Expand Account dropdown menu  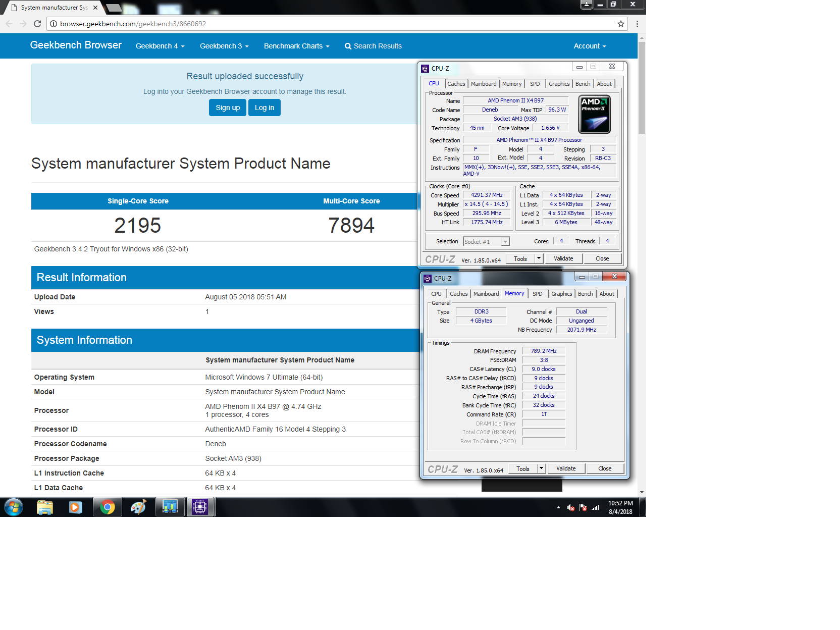pyautogui.click(x=590, y=46)
